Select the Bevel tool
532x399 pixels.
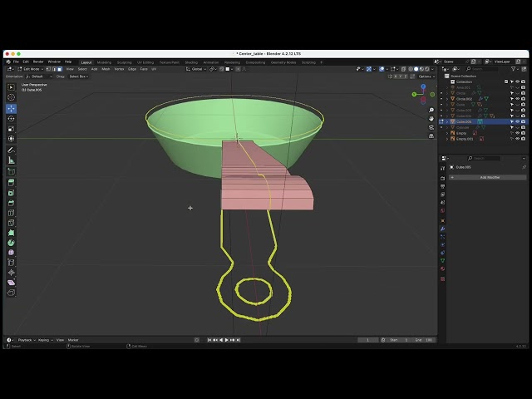tap(11, 203)
